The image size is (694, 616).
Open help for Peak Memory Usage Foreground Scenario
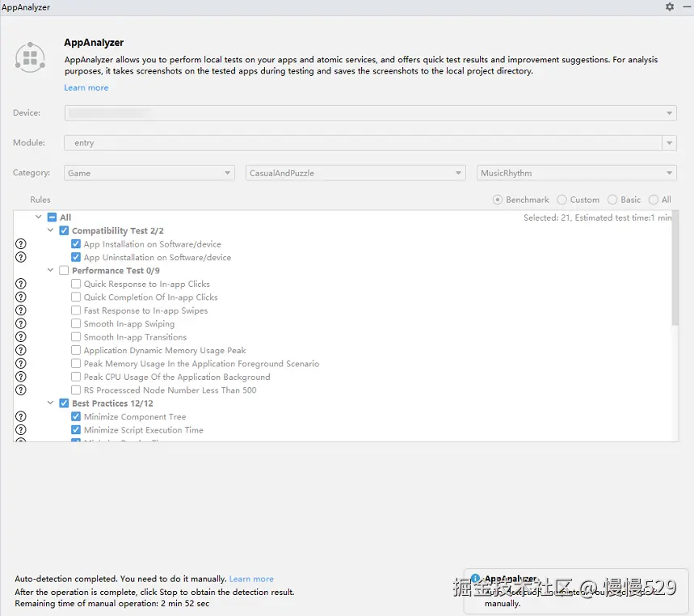click(21, 364)
